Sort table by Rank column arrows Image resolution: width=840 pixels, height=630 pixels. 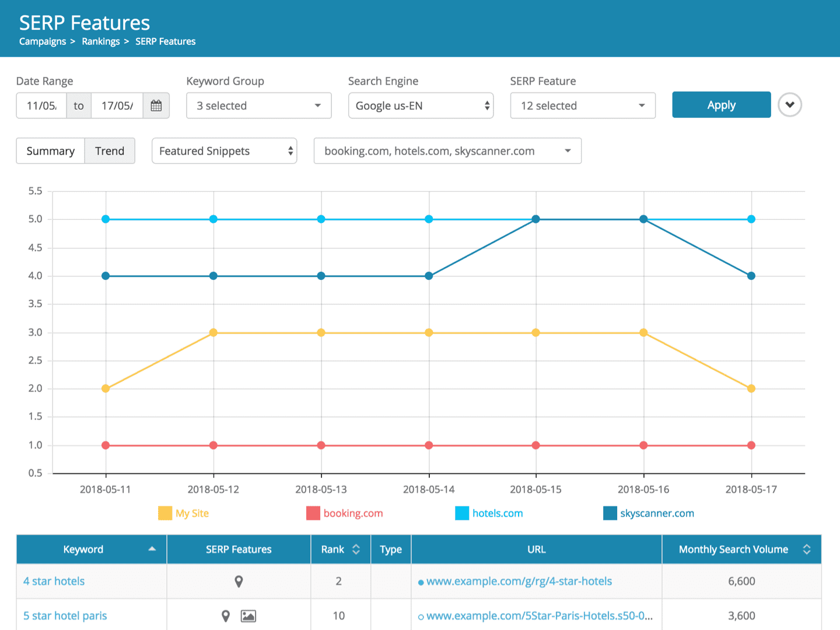tap(356, 549)
